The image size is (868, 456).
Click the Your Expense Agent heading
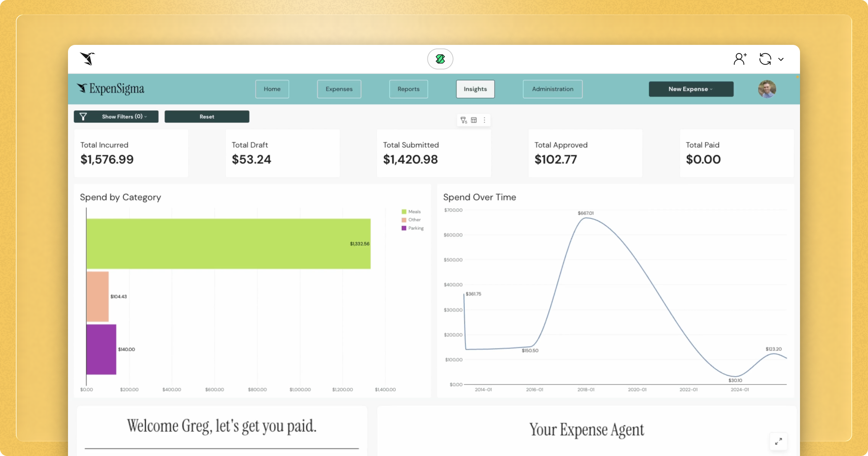(x=587, y=430)
